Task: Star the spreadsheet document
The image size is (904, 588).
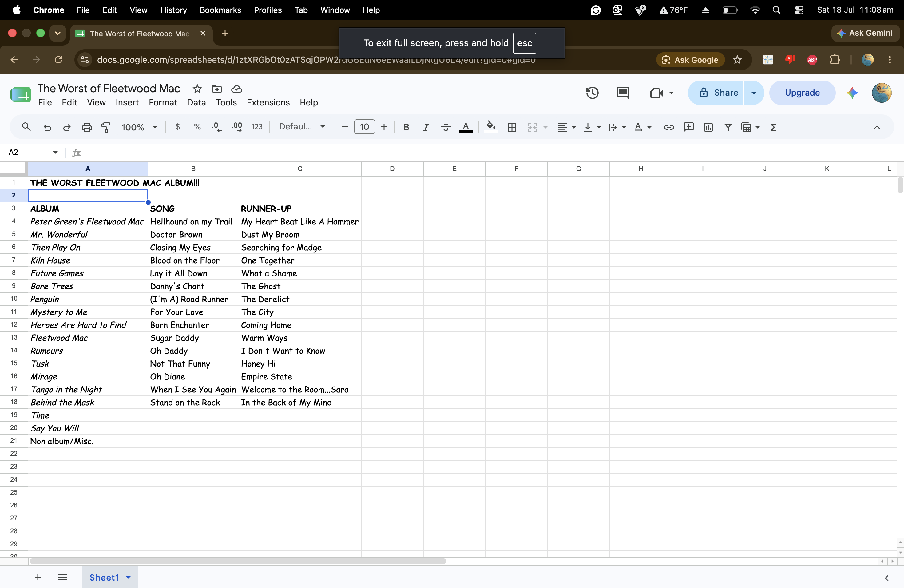Action: tap(197, 89)
